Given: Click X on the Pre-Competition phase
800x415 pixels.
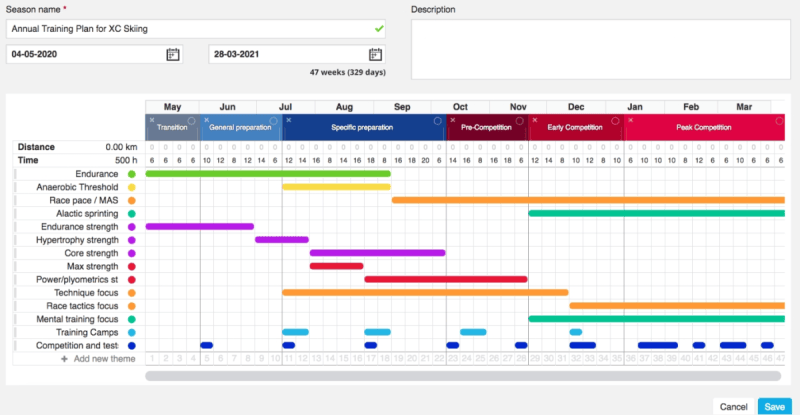Looking at the screenshot, I should click(x=452, y=120).
